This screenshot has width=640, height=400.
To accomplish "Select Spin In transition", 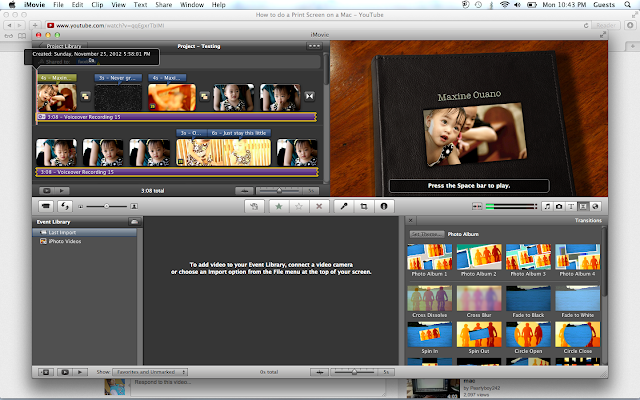I will tap(430, 338).
